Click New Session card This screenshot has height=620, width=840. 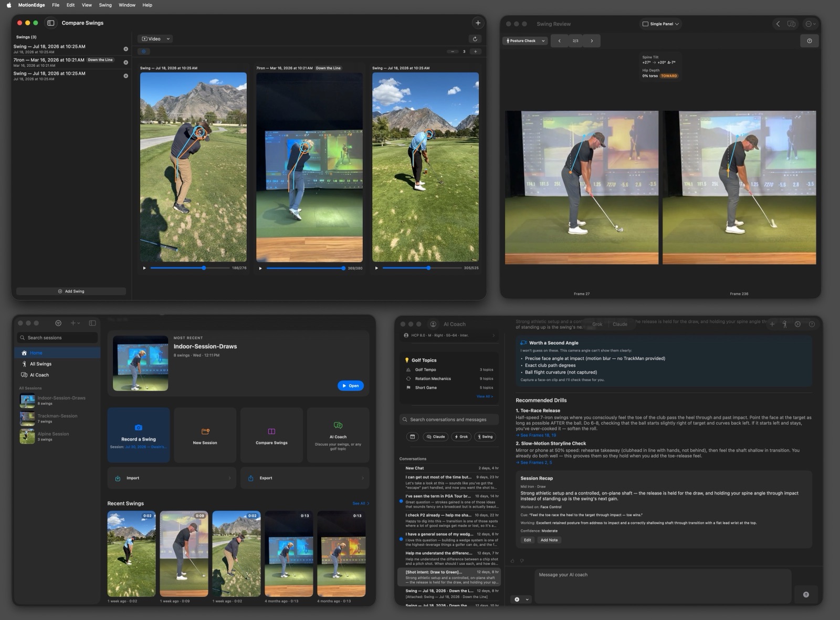pyautogui.click(x=205, y=435)
